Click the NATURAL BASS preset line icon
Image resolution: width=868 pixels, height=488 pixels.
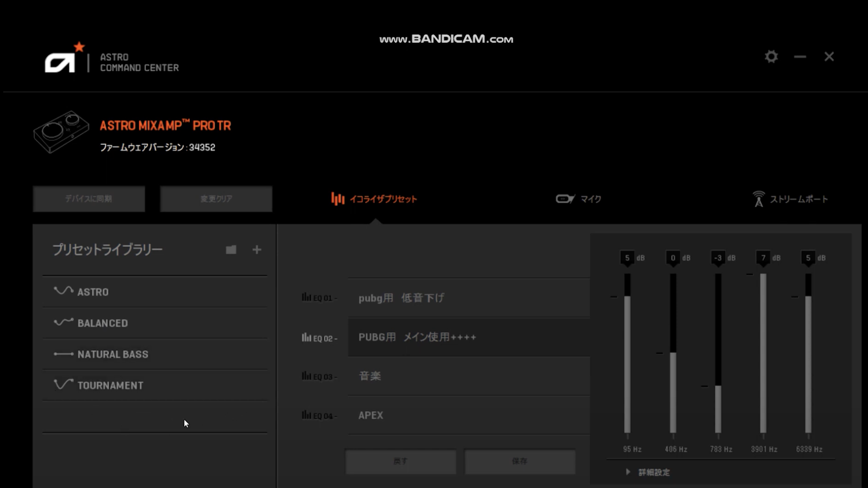tap(63, 354)
